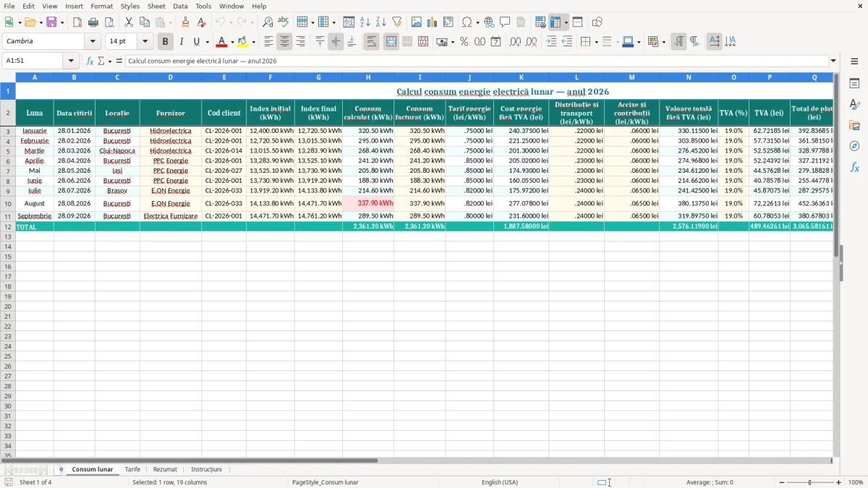Click the Save document icon
Screen dimensions: 868x488
point(51,22)
